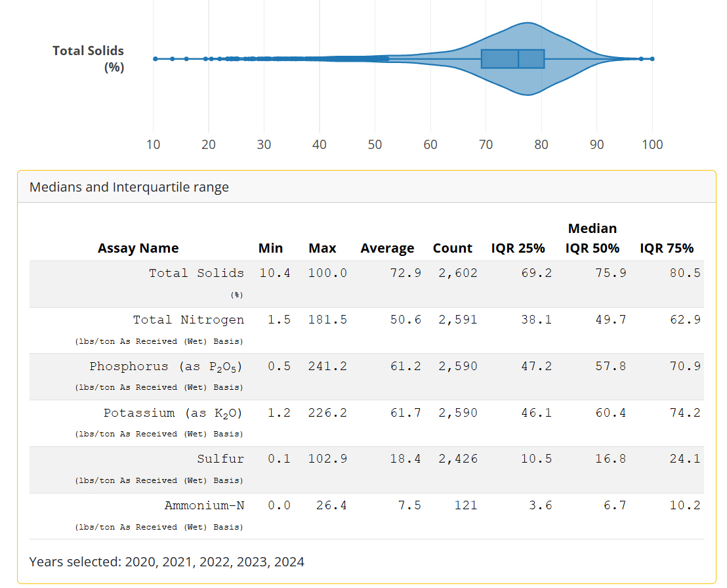Select the Phosphorus (as P2O5) row name
The width and height of the screenshot is (727, 588).
pos(166,366)
